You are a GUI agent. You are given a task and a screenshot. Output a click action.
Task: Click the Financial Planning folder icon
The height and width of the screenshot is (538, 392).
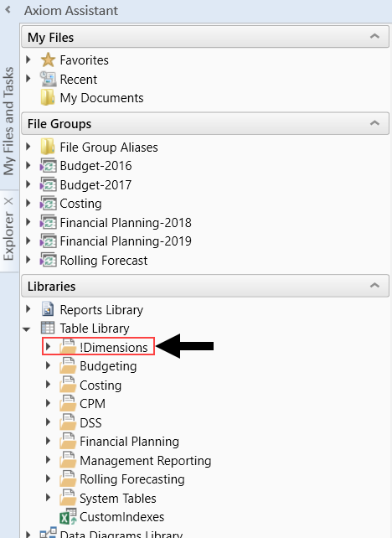68,441
